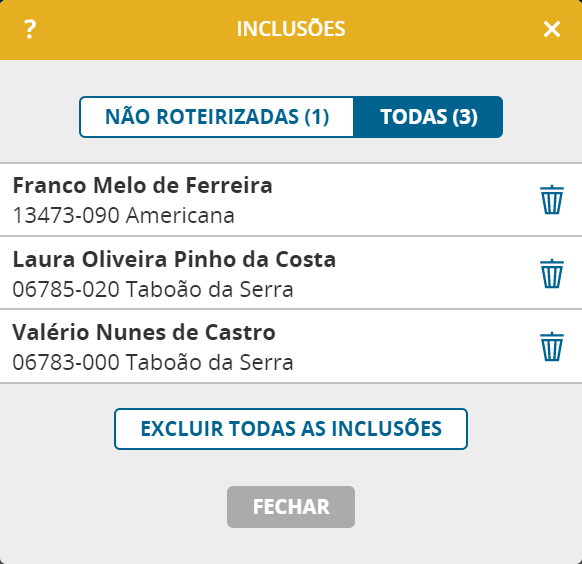Click postal code 13473-090
This screenshot has height=564, width=582.
coord(66,215)
